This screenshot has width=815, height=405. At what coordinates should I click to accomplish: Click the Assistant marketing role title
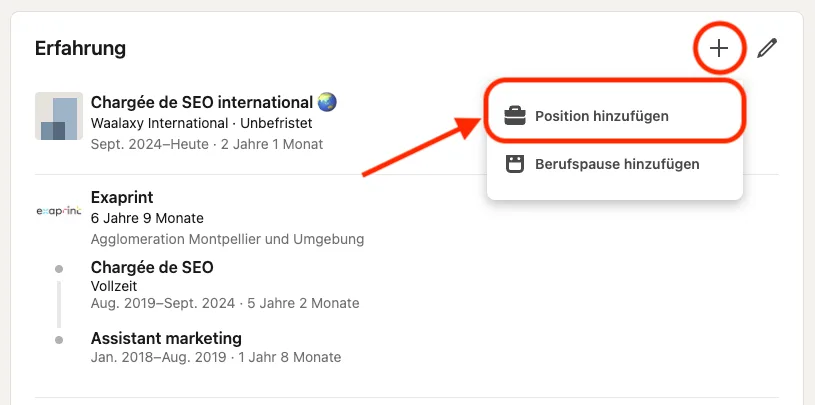(166, 338)
